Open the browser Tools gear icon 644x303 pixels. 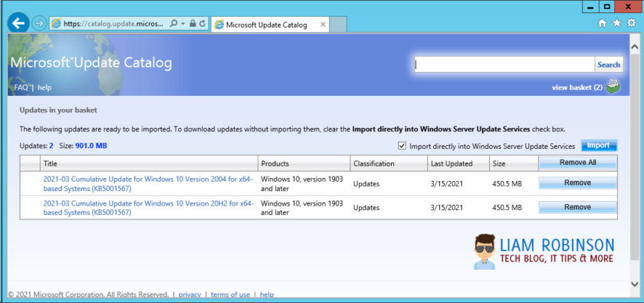(x=632, y=24)
